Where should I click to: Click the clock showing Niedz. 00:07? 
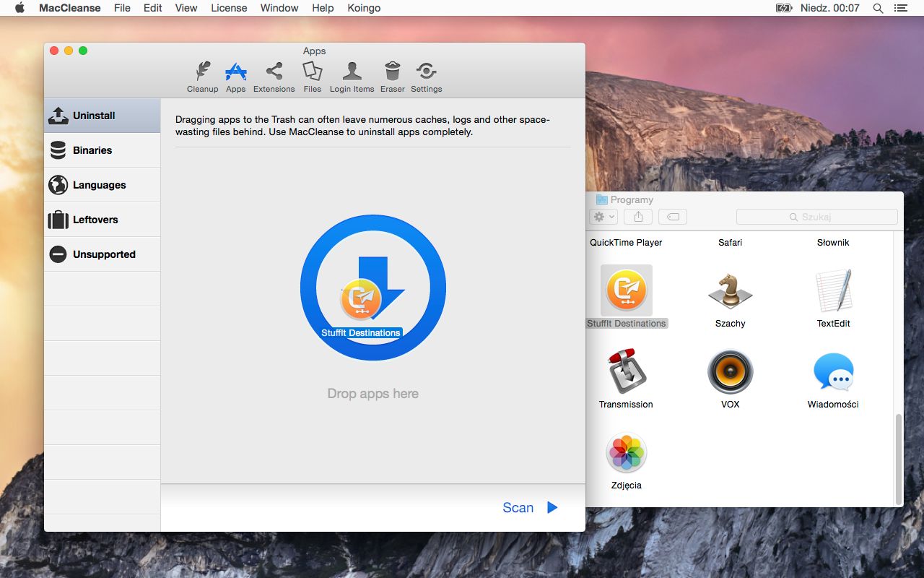(x=830, y=8)
